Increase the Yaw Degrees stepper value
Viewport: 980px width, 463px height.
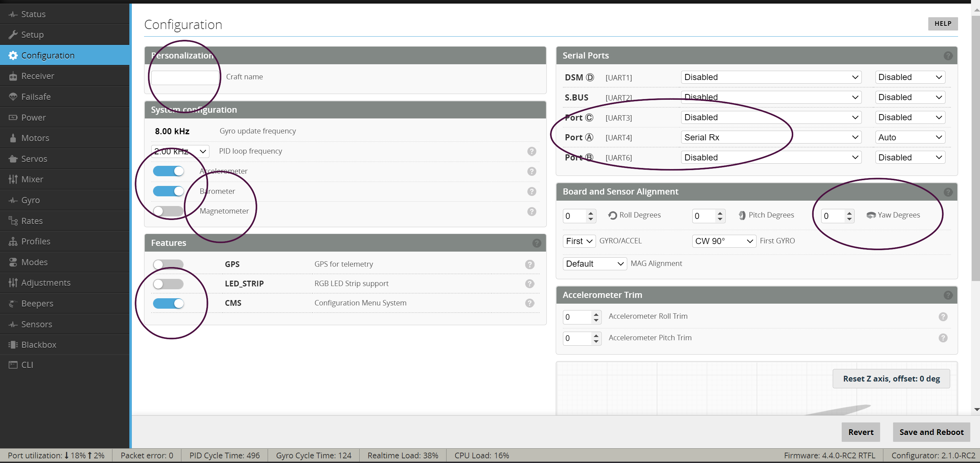(849, 213)
